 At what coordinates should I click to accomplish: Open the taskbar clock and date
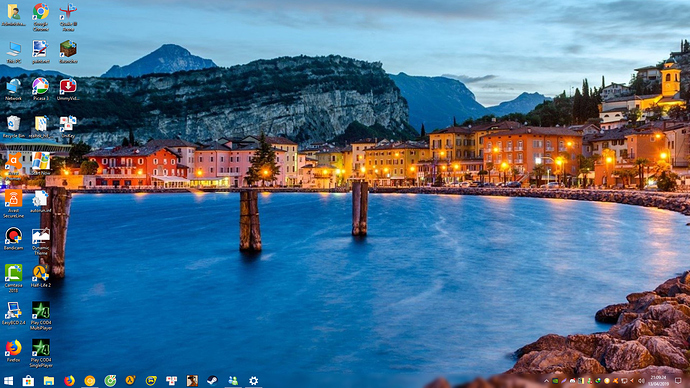659,381
